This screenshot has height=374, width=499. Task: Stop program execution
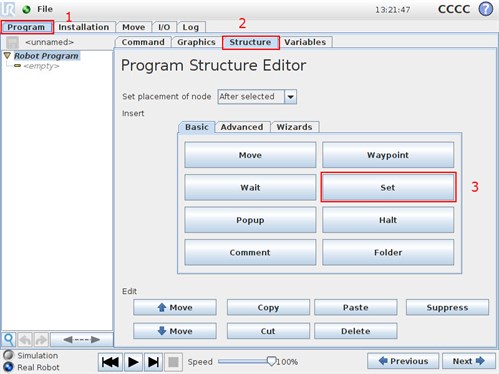[x=173, y=362]
